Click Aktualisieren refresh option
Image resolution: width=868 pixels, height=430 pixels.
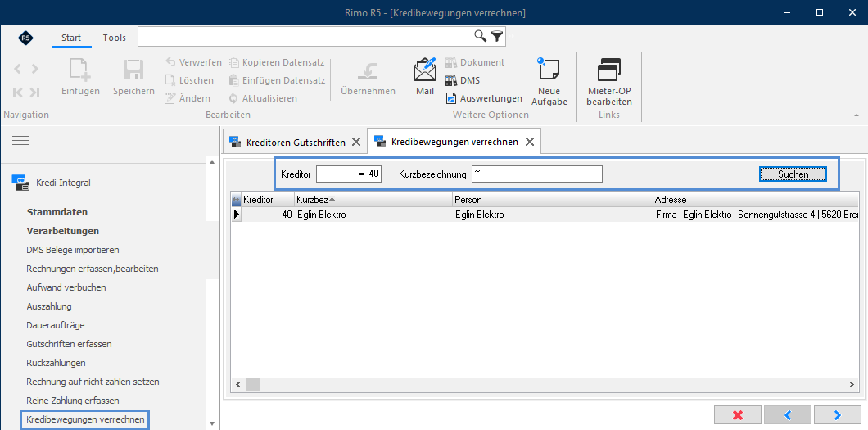click(x=262, y=98)
